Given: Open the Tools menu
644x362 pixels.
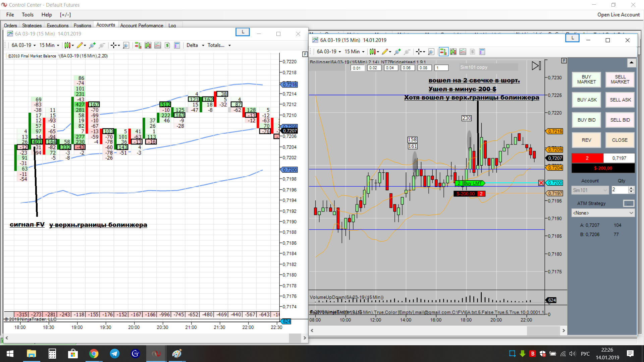Looking at the screenshot, I should (x=28, y=15).
